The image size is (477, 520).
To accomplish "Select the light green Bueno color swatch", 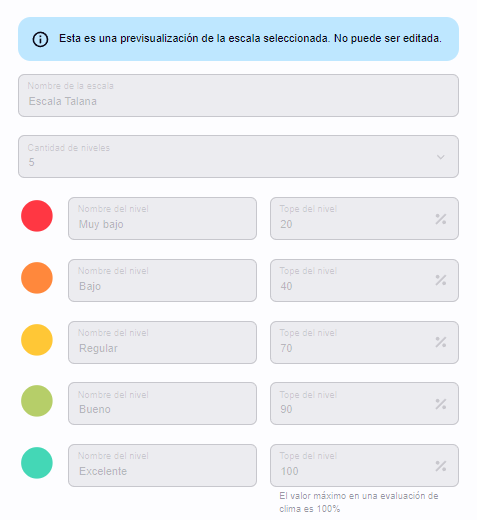I will point(37,401).
